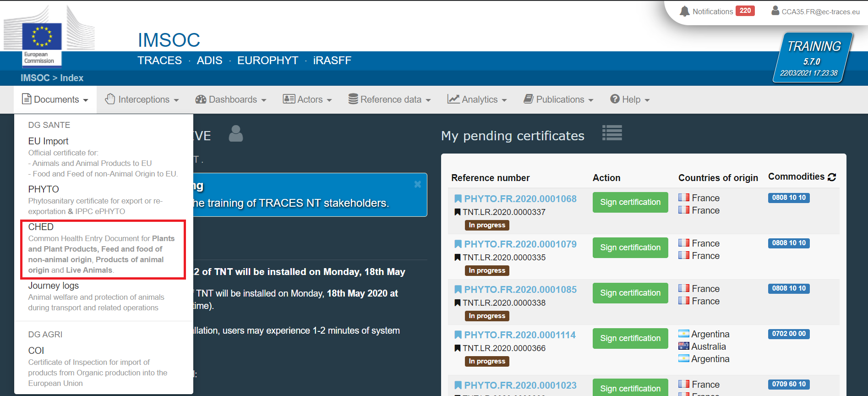Click bookmark icon of PHYTO.FR.2020.0001114
This screenshot has height=396, width=868.
[458, 335]
